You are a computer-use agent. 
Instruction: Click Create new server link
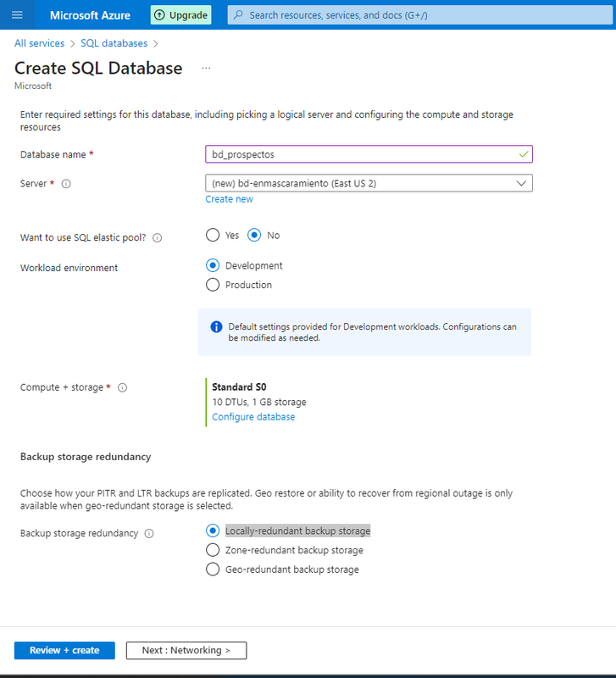tap(229, 199)
